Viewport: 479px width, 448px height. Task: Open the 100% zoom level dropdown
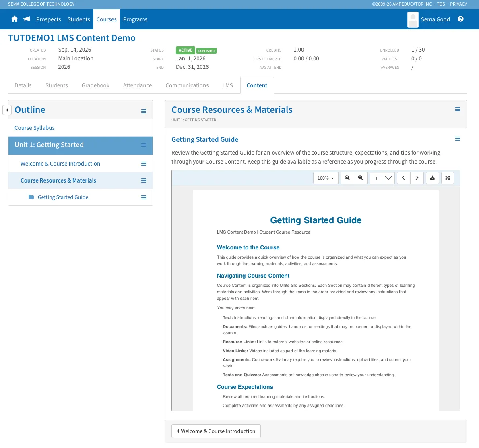(326, 178)
